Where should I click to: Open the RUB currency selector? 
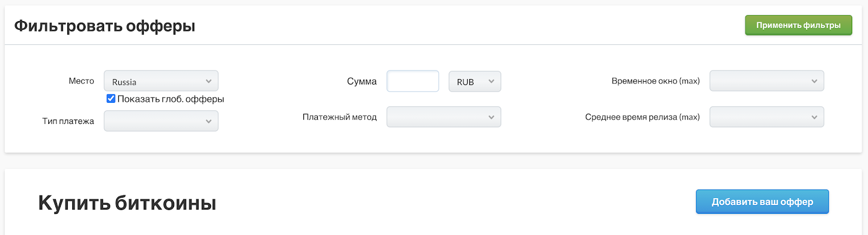474,81
